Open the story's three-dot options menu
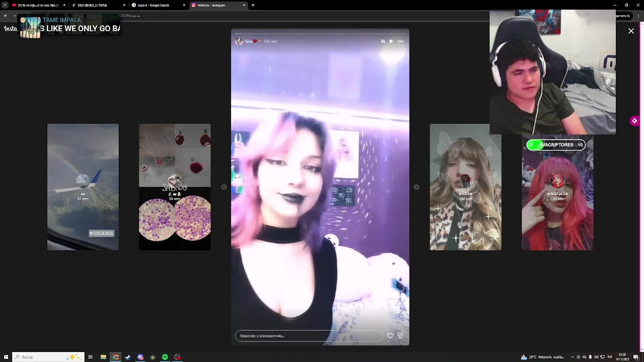 coord(400,41)
